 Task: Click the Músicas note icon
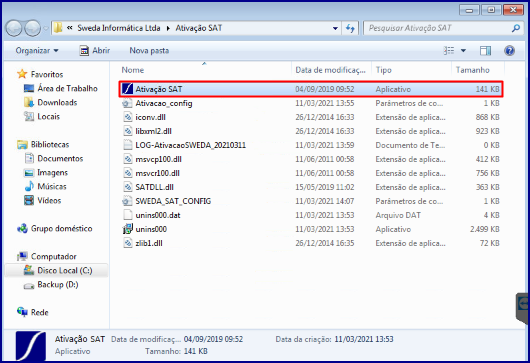pos(29,186)
